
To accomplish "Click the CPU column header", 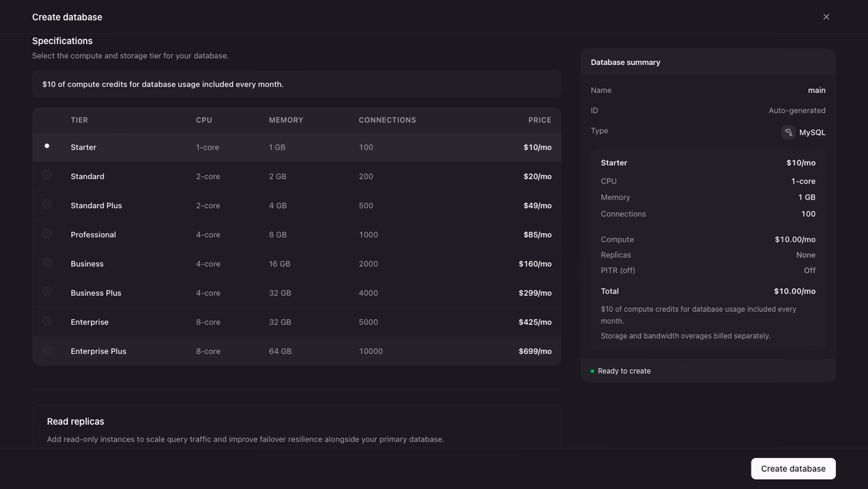I will pyautogui.click(x=204, y=120).
